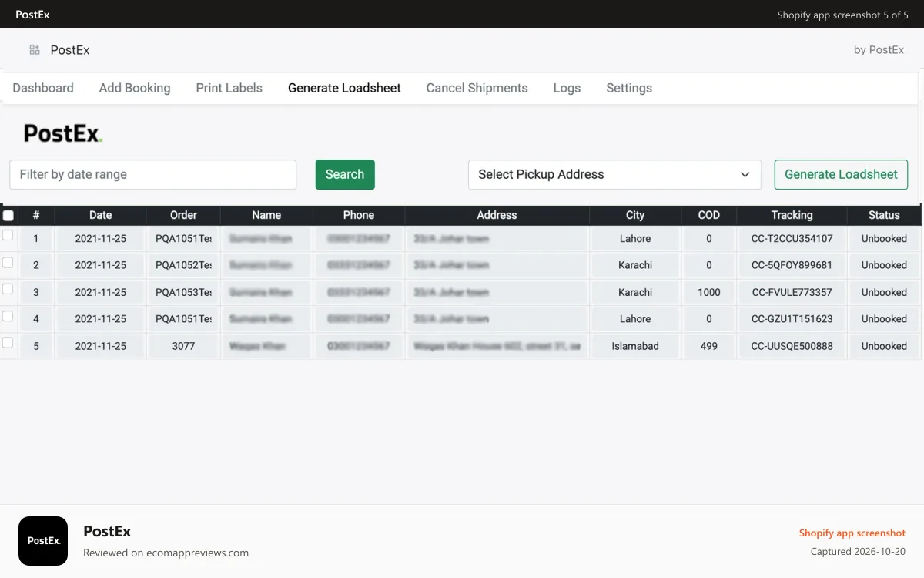Viewport: 924px width, 578px height.
Task: Open the Dashboard tab
Action: point(43,88)
